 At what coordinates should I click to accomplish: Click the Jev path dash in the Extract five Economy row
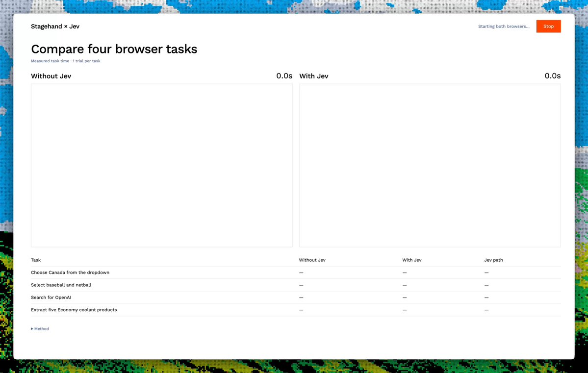click(486, 310)
